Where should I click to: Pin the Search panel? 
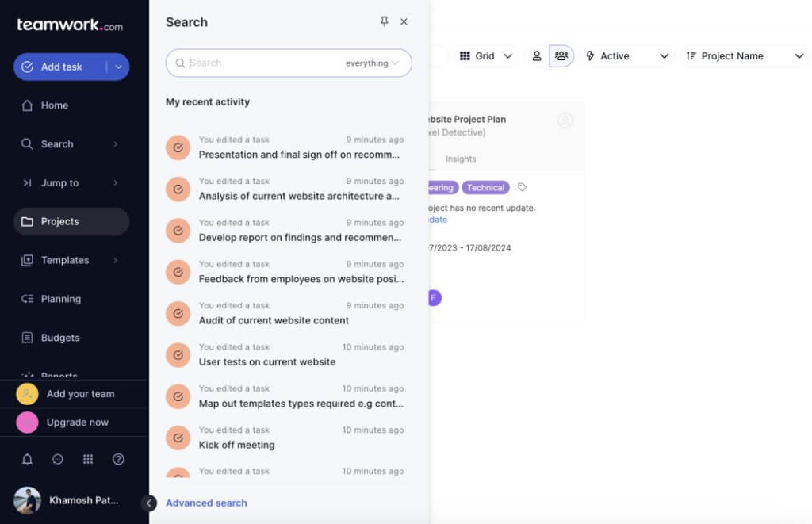384,22
